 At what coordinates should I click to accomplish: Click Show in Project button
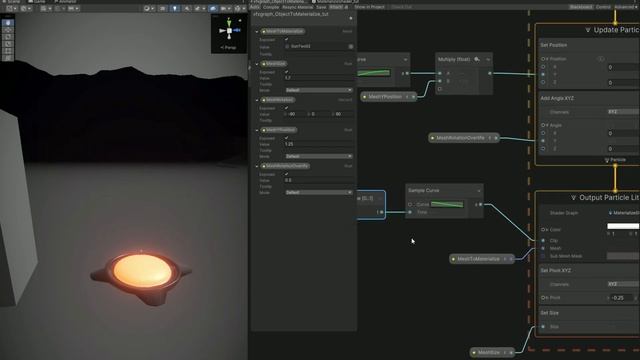tap(369, 7)
